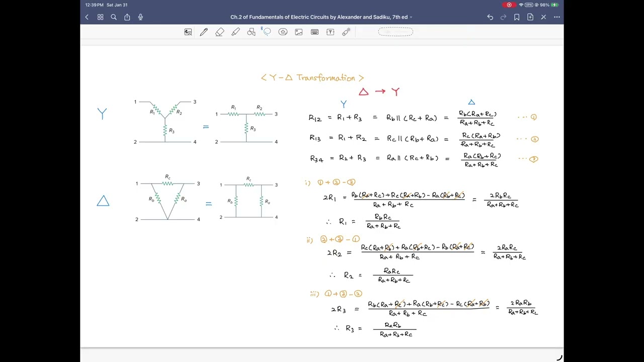Click the recording indicator in status bar
This screenshot has height=362, width=644.
pyautogui.click(x=509, y=5)
